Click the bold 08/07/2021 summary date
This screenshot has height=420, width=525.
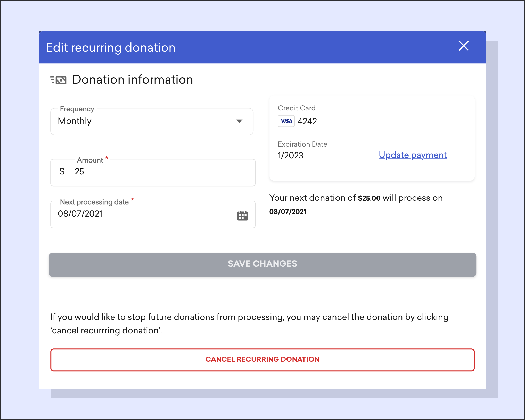coord(288,212)
